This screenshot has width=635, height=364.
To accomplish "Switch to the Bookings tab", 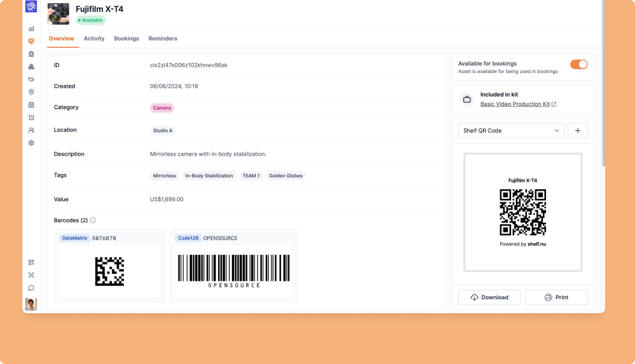I will point(126,39).
